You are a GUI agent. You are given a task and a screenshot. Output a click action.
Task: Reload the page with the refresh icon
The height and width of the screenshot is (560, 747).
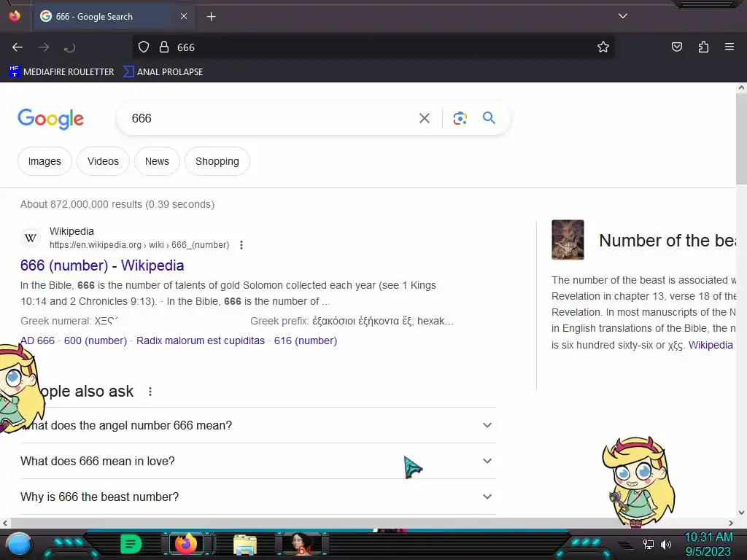click(69, 47)
